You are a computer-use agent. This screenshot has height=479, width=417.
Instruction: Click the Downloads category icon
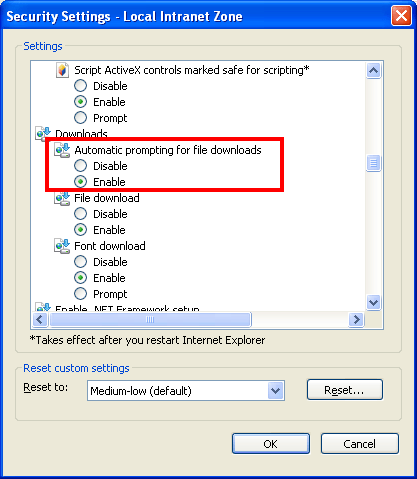[x=43, y=133]
